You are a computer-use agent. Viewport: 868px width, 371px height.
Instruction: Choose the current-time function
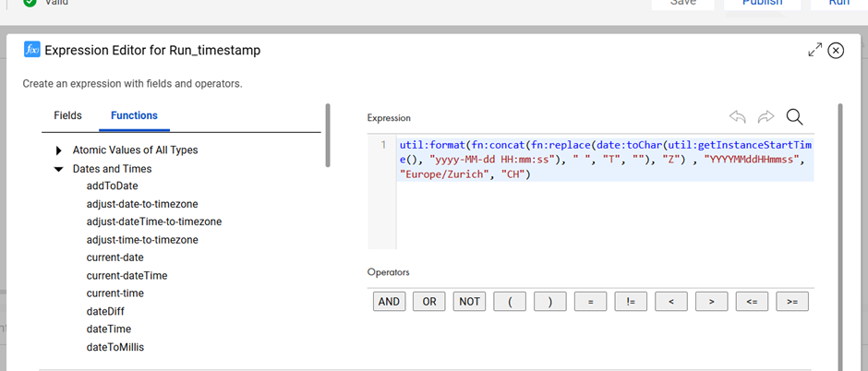[x=115, y=293]
